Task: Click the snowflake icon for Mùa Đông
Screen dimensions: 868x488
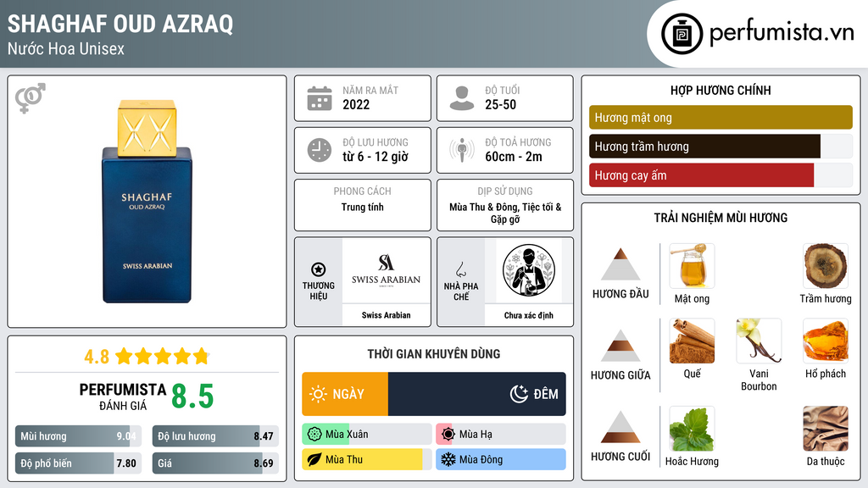Action: 448,460
